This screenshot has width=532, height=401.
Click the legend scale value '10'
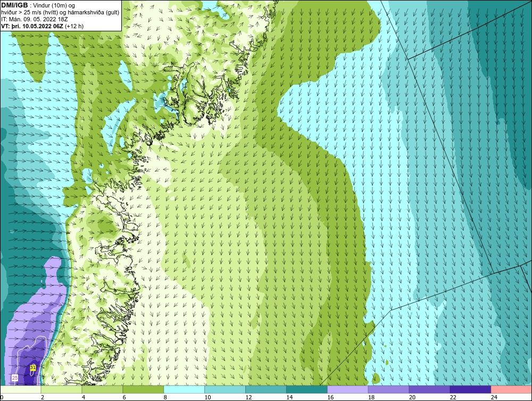tap(207, 397)
